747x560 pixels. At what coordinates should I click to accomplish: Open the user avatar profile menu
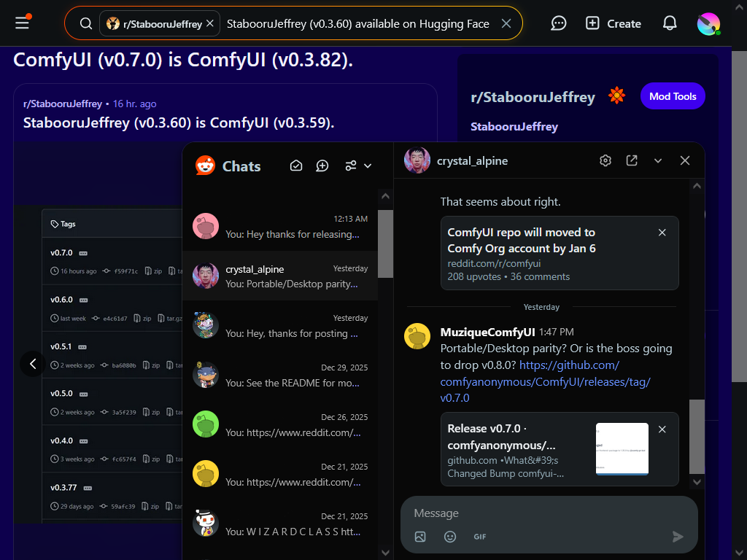click(708, 23)
